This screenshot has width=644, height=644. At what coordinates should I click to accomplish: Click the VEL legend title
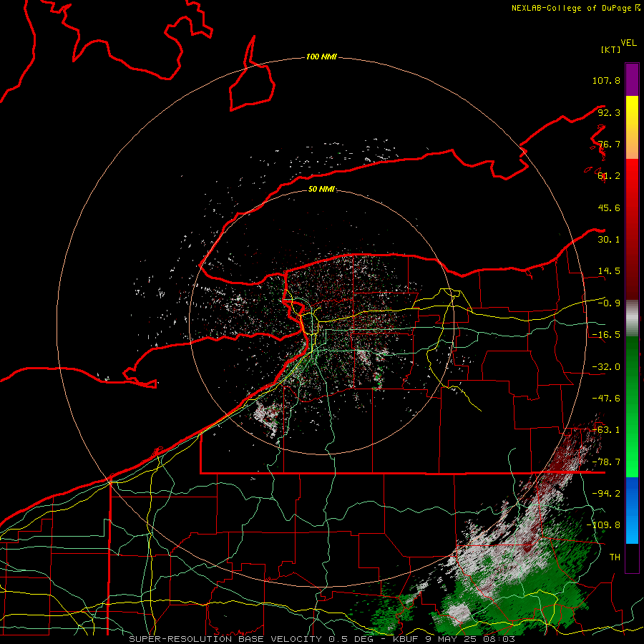[628, 43]
